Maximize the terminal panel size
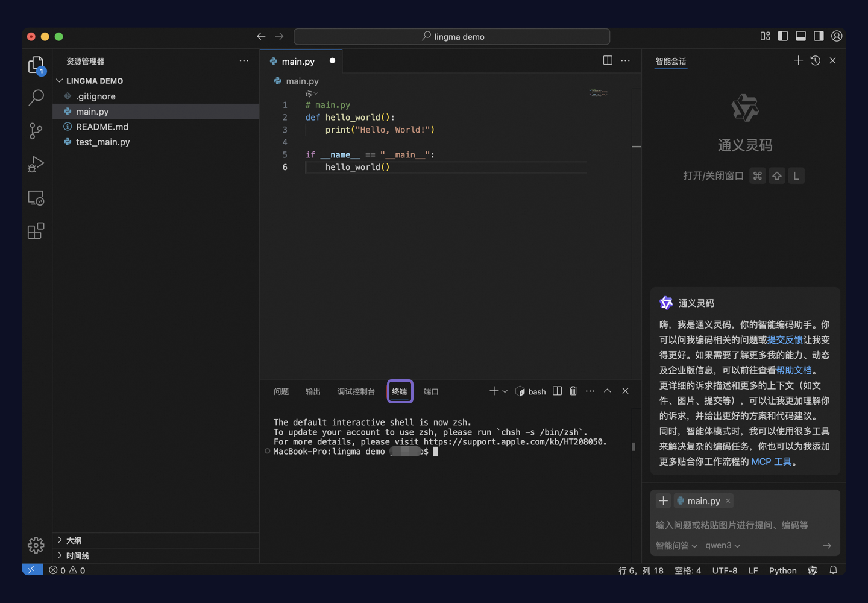This screenshot has height=603, width=868. click(x=608, y=391)
